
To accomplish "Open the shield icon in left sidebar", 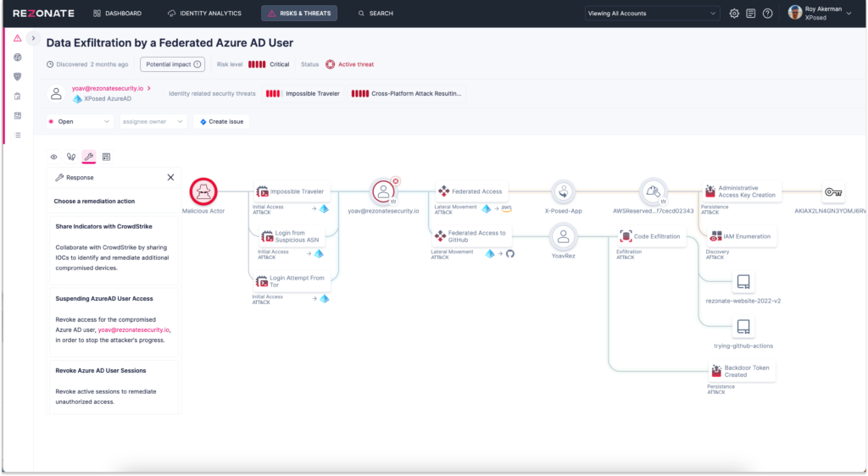I will click(18, 77).
